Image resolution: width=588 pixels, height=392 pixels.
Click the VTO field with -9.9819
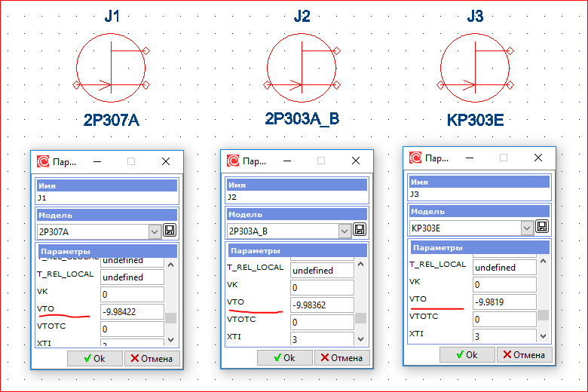pos(504,302)
